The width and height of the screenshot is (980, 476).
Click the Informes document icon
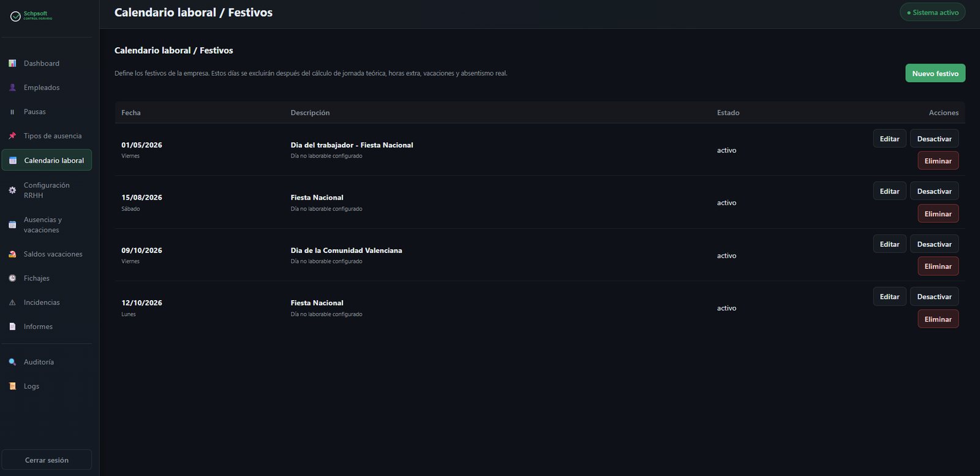coord(12,327)
